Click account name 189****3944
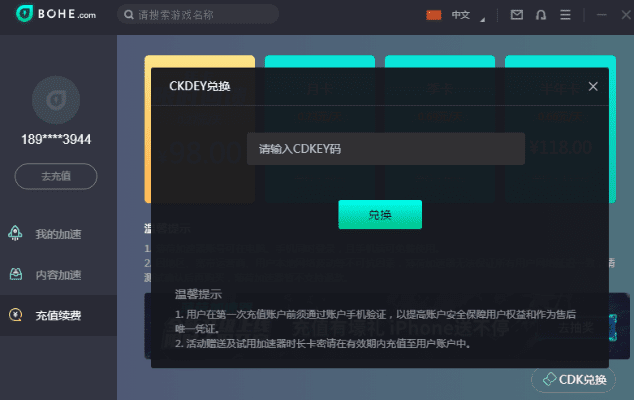 pos(56,140)
